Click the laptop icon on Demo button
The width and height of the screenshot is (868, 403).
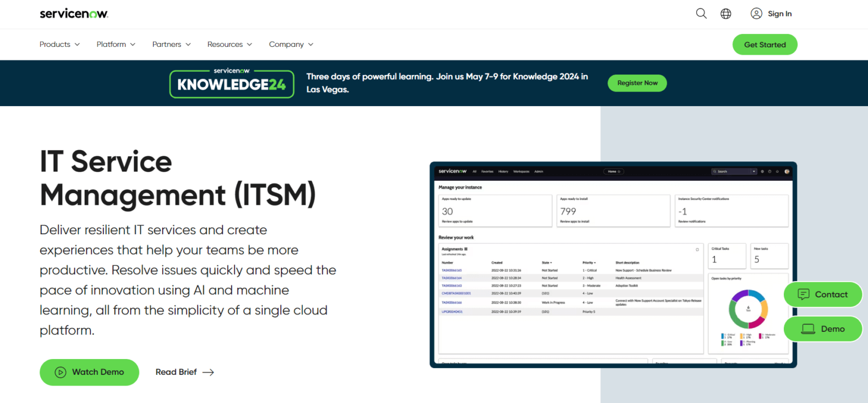point(808,328)
